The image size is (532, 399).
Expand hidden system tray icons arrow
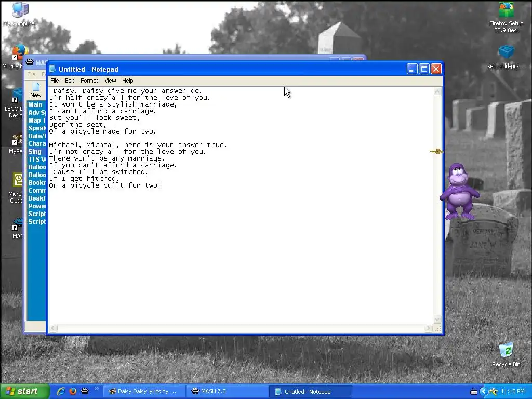[x=484, y=392]
